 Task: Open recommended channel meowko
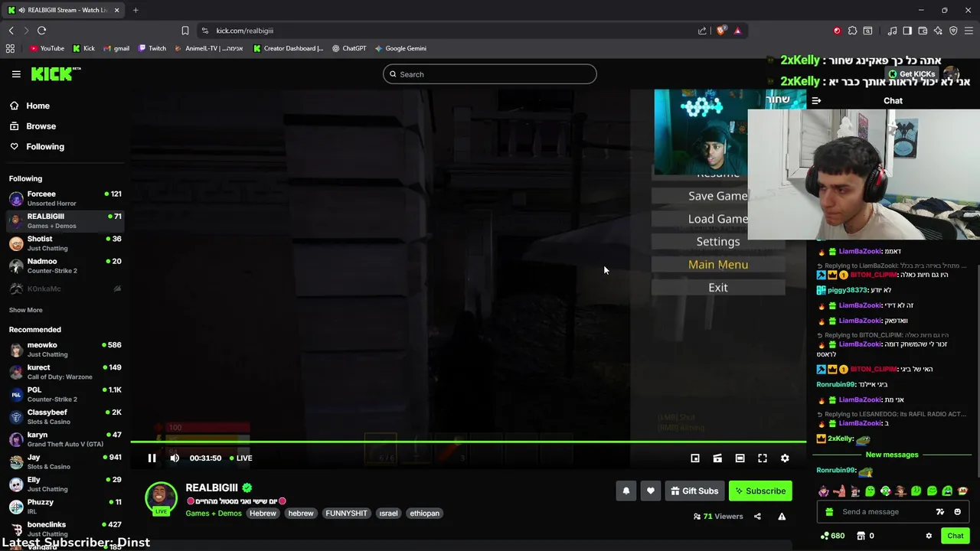click(65, 350)
